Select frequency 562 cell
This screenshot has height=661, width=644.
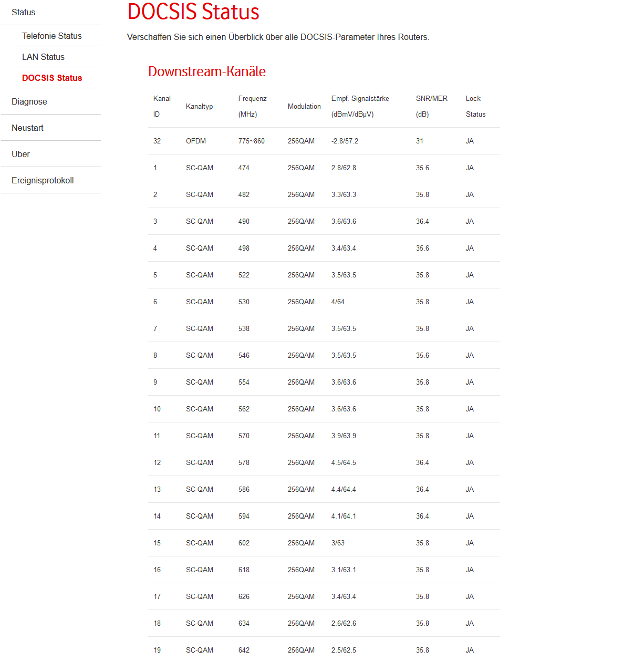tap(244, 409)
